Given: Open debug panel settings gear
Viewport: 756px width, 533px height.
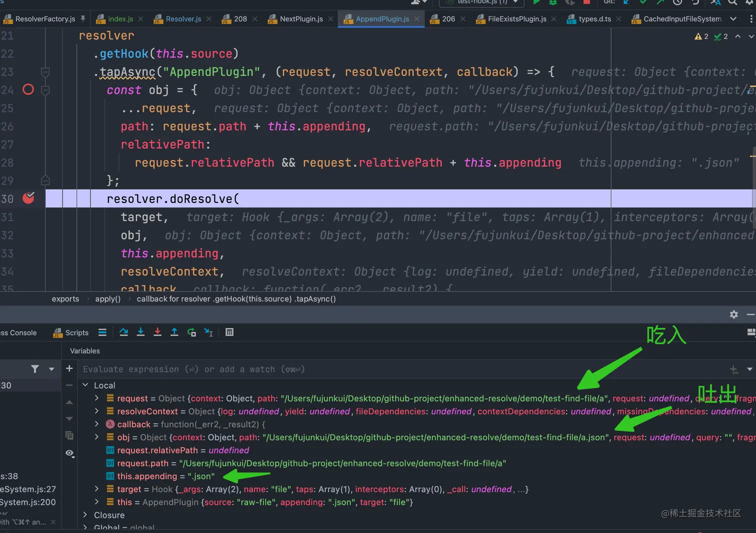Looking at the screenshot, I should click(x=733, y=314).
